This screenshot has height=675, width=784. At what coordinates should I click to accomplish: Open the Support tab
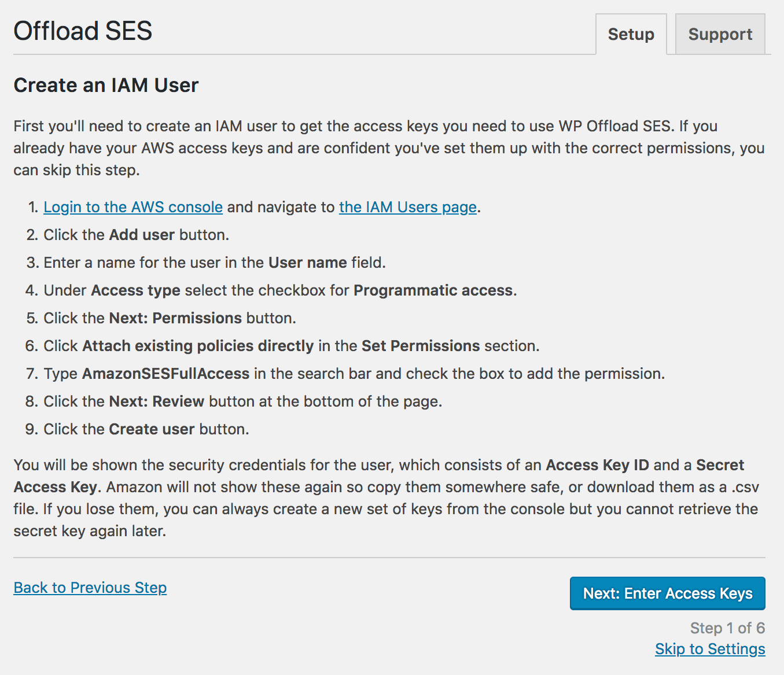(720, 35)
